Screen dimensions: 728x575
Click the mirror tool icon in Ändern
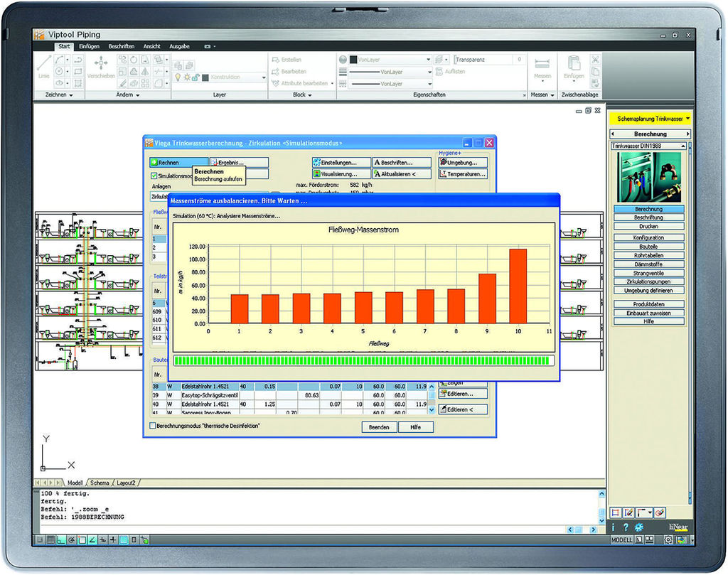(145, 72)
